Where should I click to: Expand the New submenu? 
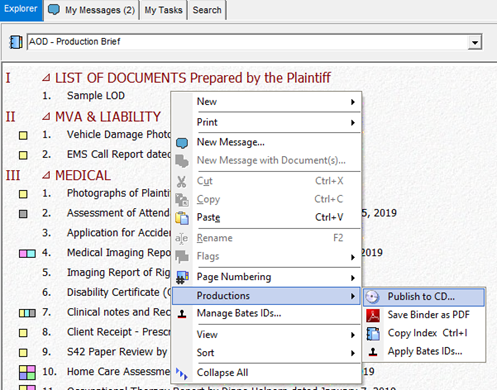[353, 102]
